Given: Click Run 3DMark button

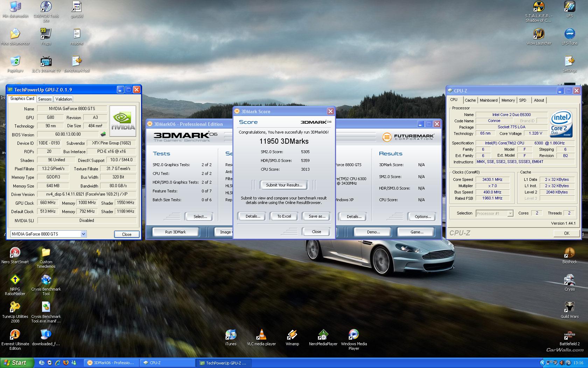Looking at the screenshot, I should pyautogui.click(x=175, y=232).
